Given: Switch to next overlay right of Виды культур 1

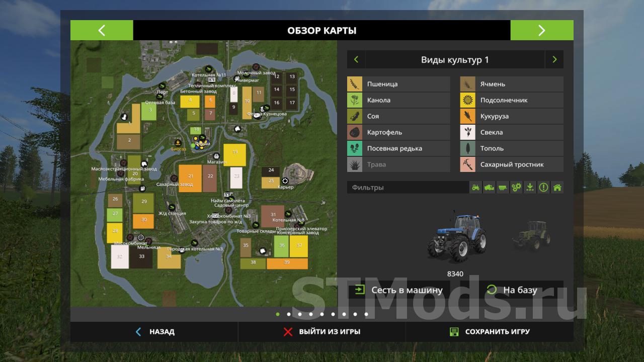Looking at the screenshot, I should point(554,59).
